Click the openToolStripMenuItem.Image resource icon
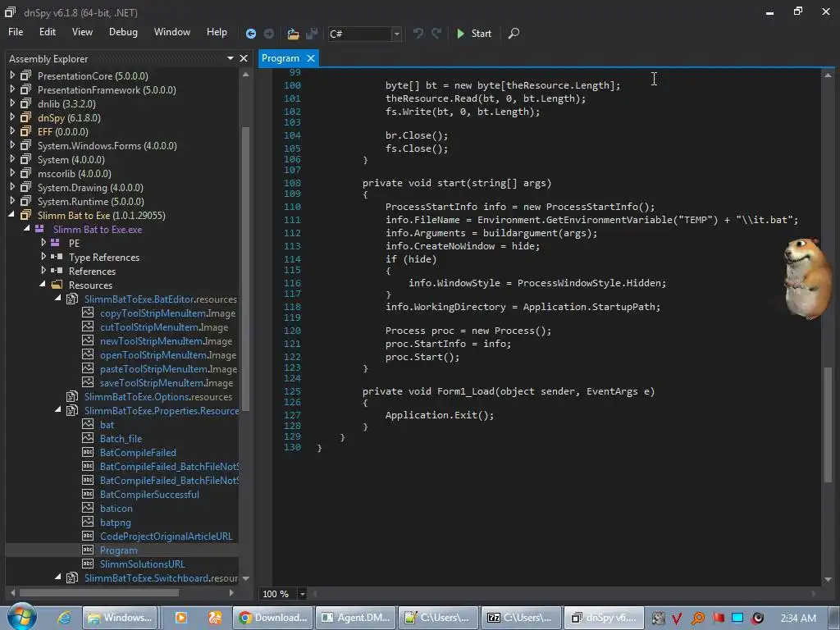Viewport: 840px width, 630px height. pos(88,354)
